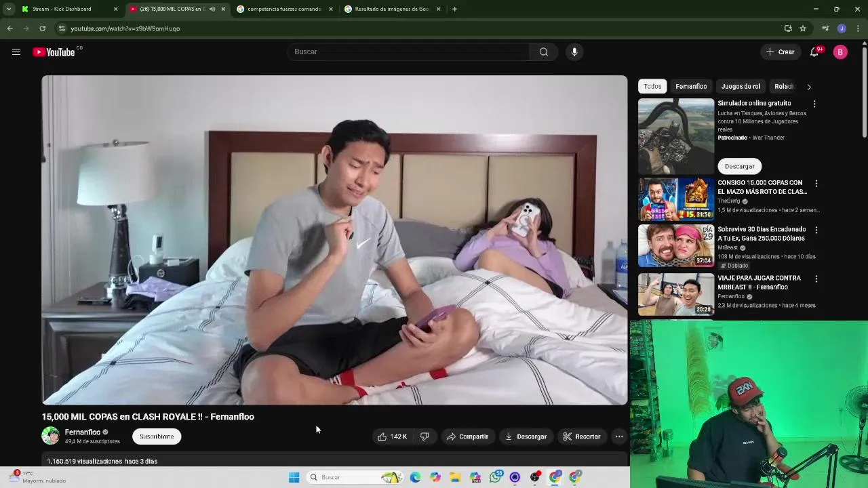Viewport: 868px width, 488px height.
Task: Switch to Stream - Kick Dashboard tab
Action: pyautogui.click(x=62, y=9)
